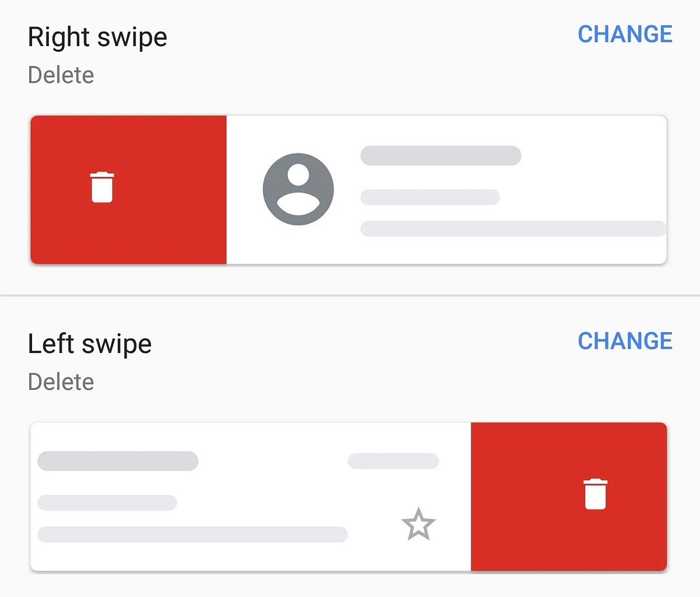Click the gray person avatar icon
Viewport: 700px width, 597px height.
pyautogui.click(x=298, y=189)
